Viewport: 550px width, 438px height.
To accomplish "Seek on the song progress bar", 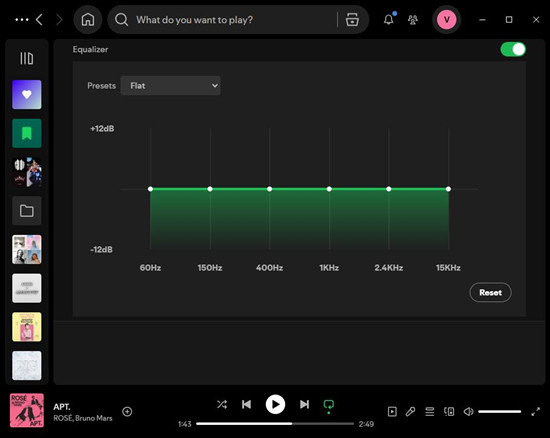I will tap(275, 424).
